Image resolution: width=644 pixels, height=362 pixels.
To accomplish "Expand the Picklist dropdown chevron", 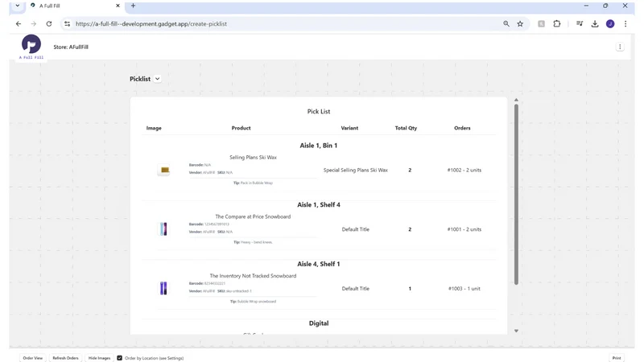I will (x=157, y=79).
